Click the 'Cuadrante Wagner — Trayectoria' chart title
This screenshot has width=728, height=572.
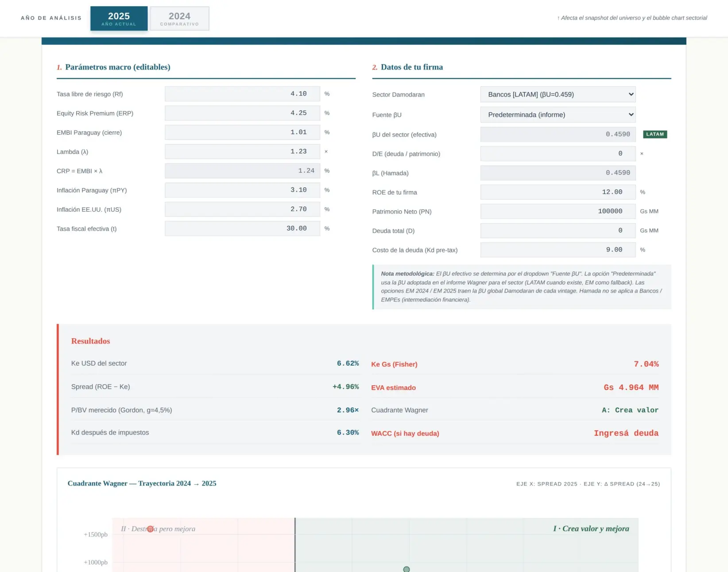(142, 483)
